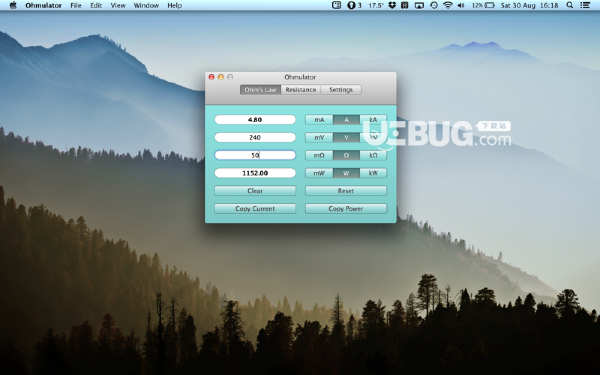
Task: Open the View menu
Action: click(x=118, y=5)
